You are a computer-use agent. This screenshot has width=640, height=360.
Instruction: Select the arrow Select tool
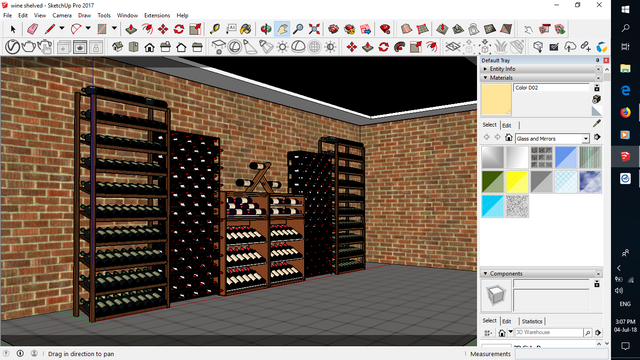(x=13, y=29)
